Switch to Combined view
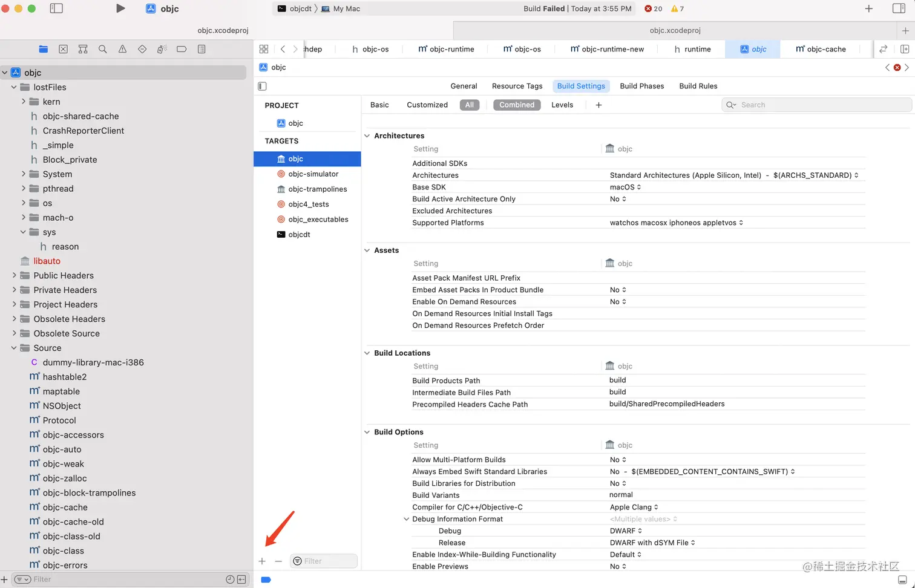This screenshot has height=588, width=915. pyautogui.click(x=517, y=105)
